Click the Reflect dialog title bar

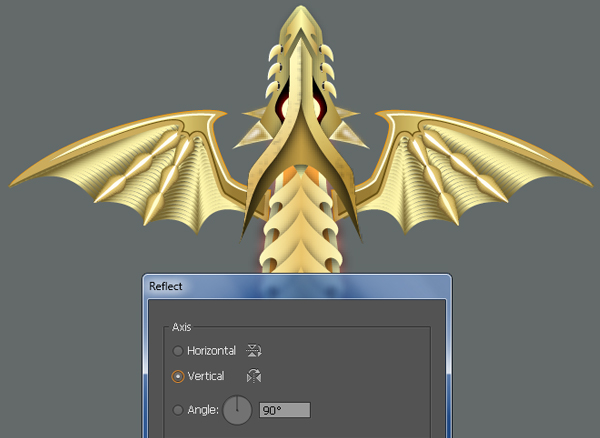[x=297, y=286]
